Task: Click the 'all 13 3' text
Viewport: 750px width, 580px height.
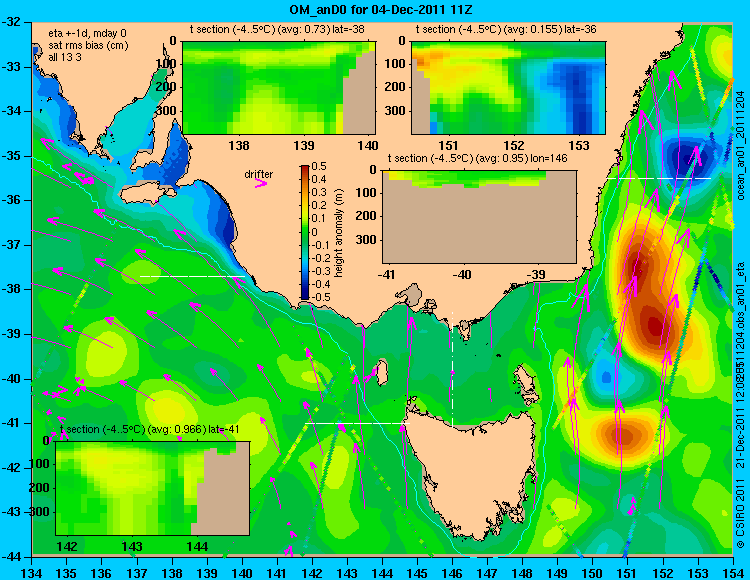Action: pyautogui.click(x=65, y=57)
